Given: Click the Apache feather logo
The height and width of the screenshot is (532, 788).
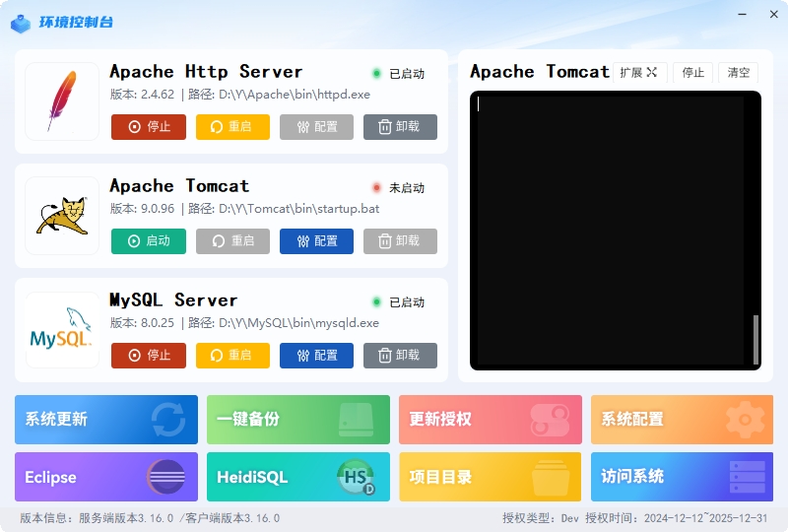Looking at the screenshot, I should click(x=62, y=101).
